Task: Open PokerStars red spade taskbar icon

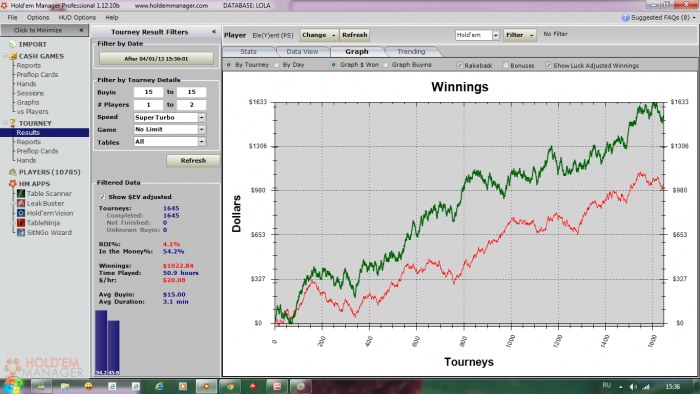Action: click(x=254, y=386)
